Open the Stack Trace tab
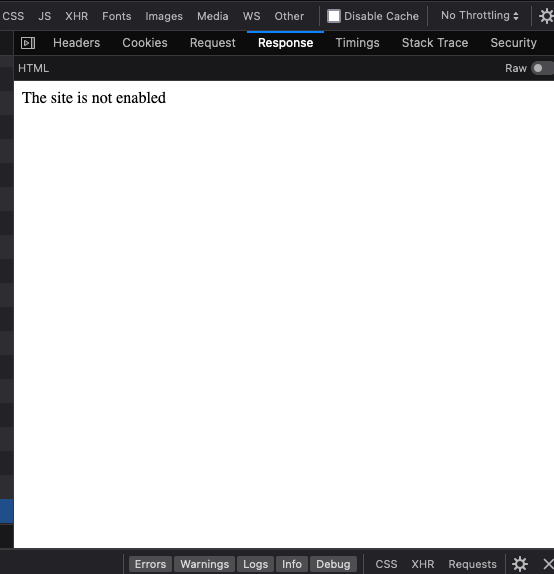The image size is (554, 574). pyautogui.click(x=435, y=43)
